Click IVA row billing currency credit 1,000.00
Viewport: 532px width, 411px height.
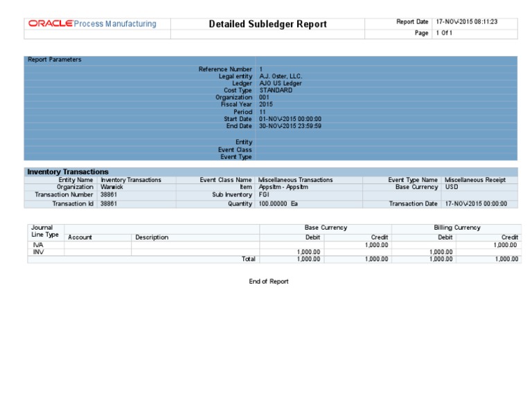[506, 245]
